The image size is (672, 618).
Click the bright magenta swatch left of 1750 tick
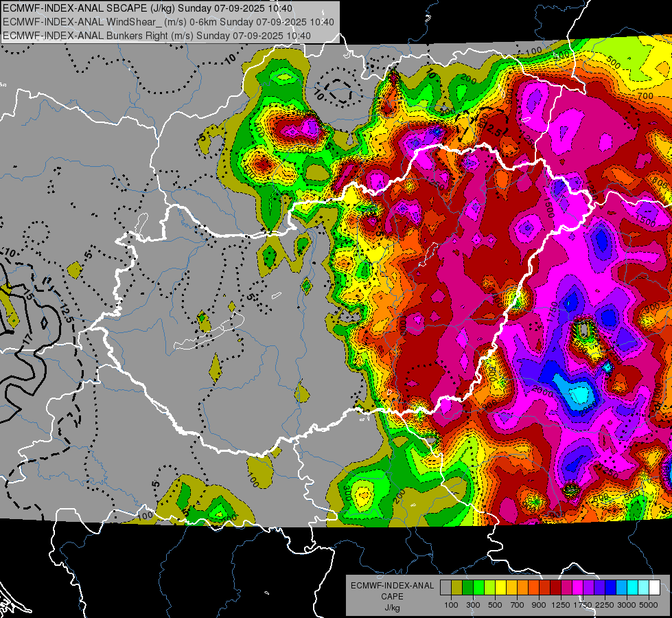[x=578, y=588]
